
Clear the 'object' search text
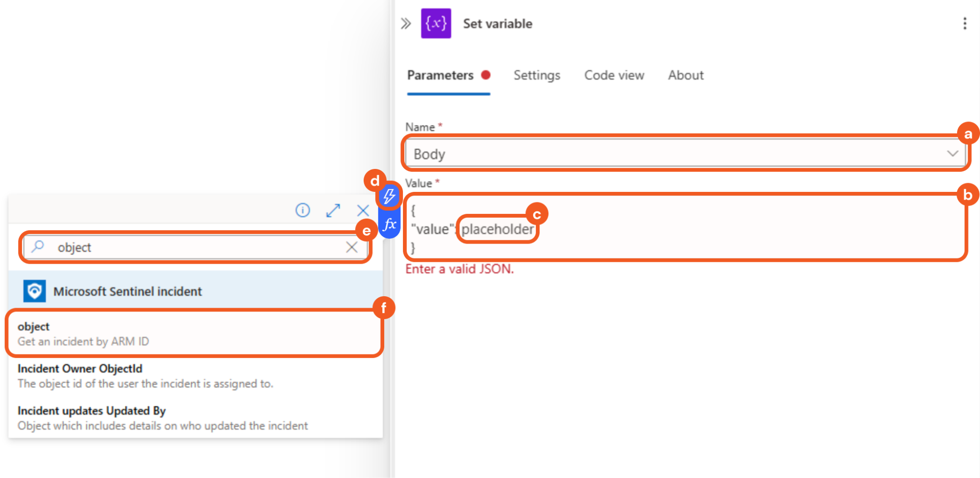point(352,247)
